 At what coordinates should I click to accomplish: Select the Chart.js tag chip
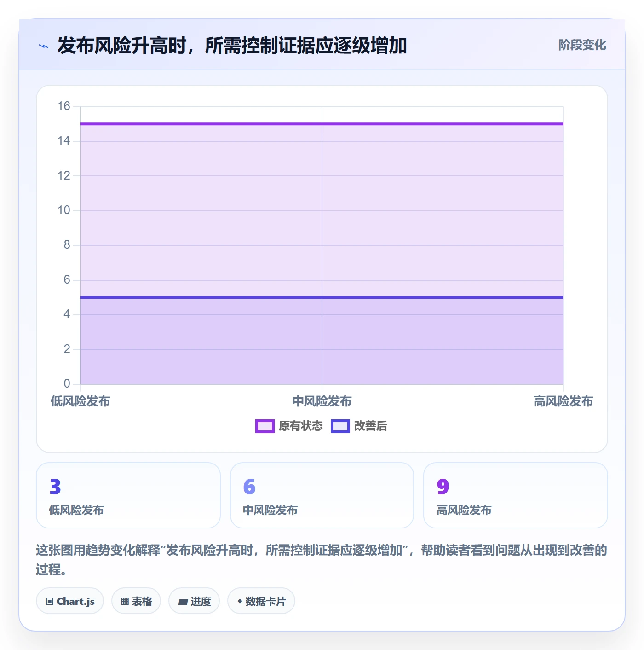pos(70,601)
